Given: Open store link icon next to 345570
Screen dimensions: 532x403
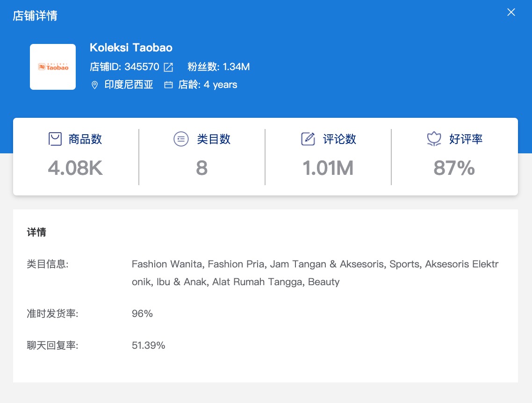Looking at the screenshot, I should [x=168, y=67].
